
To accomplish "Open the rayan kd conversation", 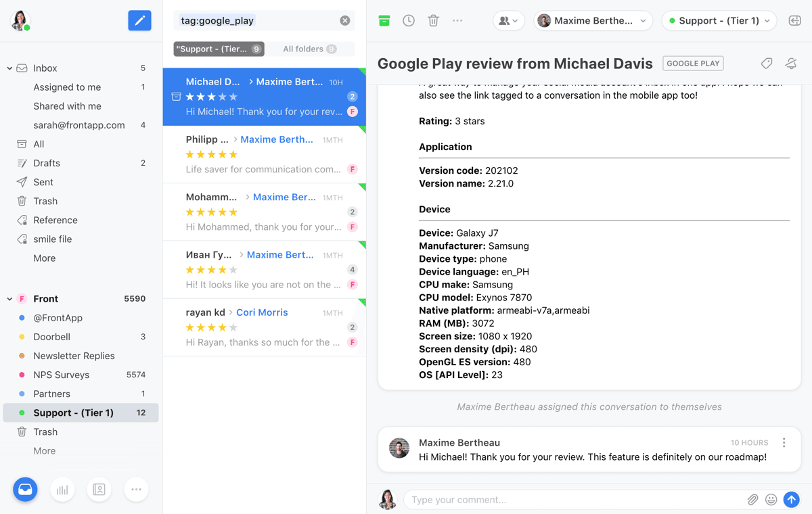I will coord(265,327).
